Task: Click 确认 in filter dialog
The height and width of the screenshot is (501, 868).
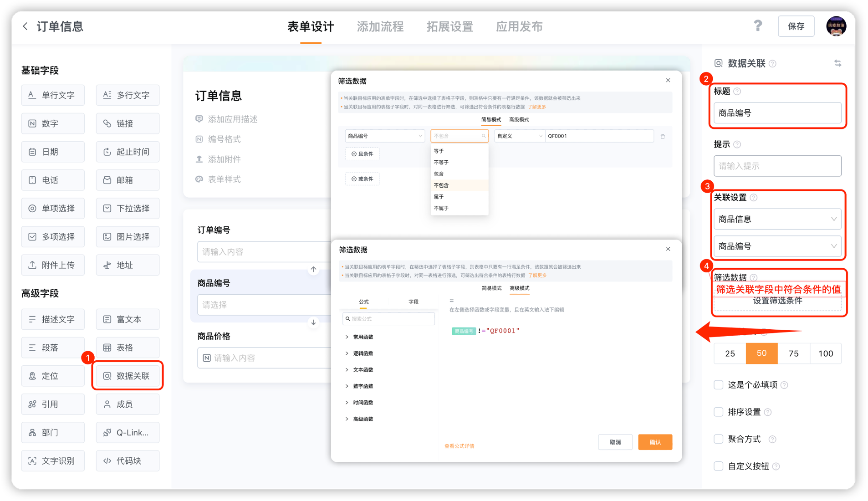Action: [x=655, y=442]
